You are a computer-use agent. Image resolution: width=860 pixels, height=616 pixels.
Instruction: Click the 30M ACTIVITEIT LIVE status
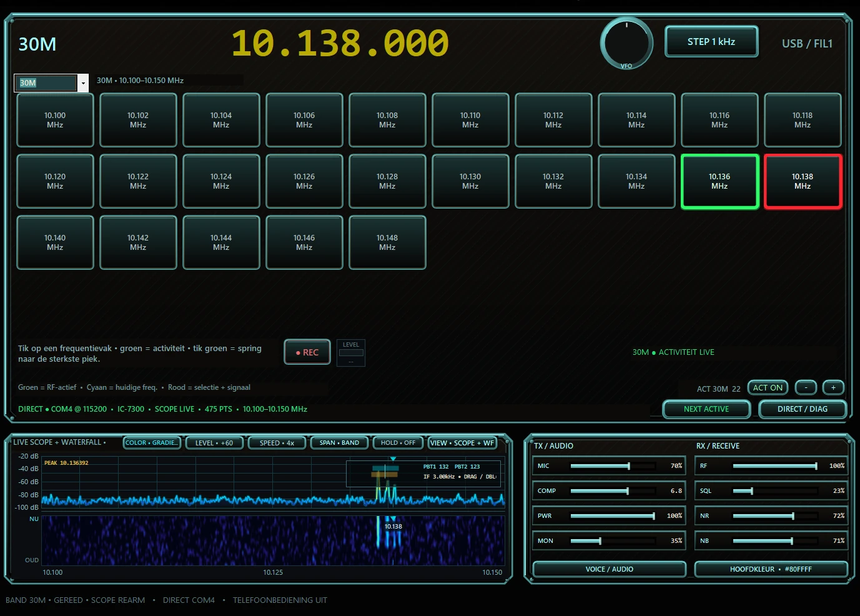coord(673,352)
